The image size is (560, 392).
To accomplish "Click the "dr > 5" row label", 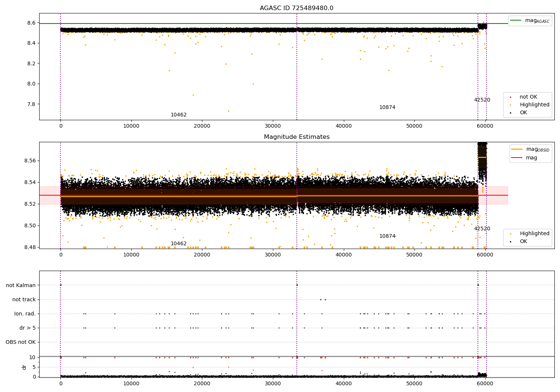I will point(28,328).
